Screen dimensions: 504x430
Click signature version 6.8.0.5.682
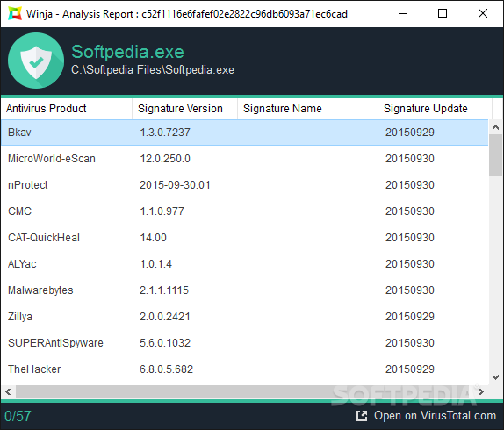[166, 369]
